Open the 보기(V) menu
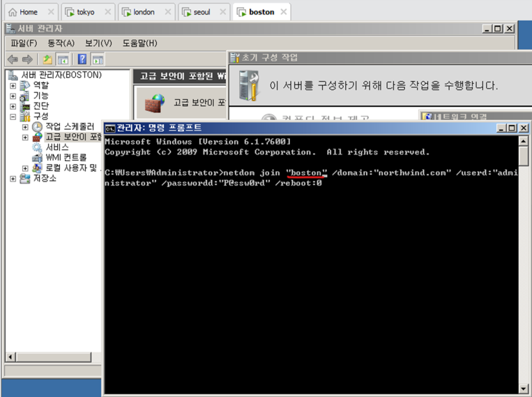Screen dimensions: 532x397 point(98,43)
